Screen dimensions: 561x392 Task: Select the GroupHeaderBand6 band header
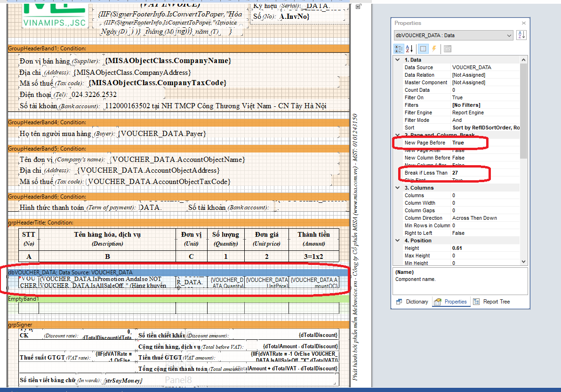[178, 197]
